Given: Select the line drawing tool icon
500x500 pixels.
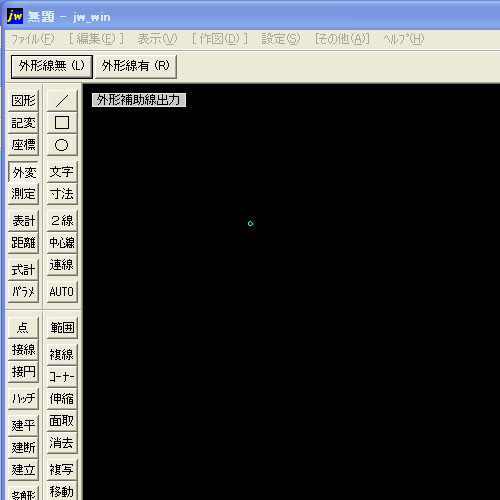Looking at the screenshot, I should [62, 100].
